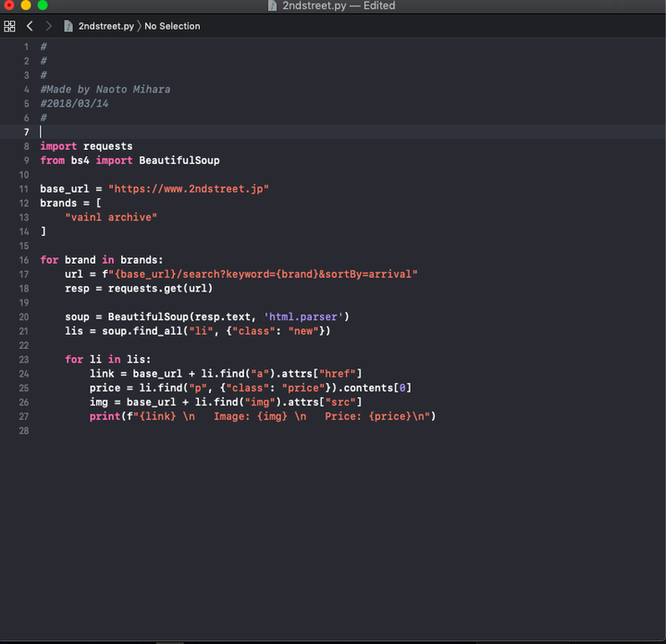Click the go forward arrow in jump bar

pyautogui.click(x=48, y=26)
